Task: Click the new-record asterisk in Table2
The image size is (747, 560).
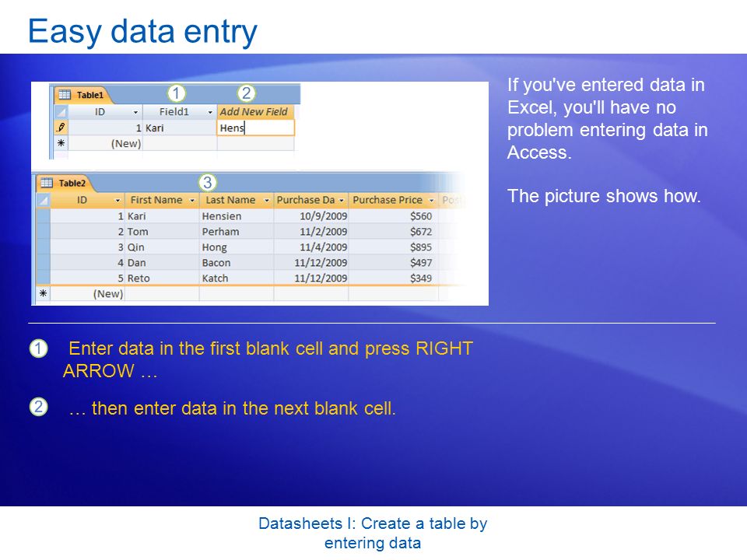Action: point(44,293)
